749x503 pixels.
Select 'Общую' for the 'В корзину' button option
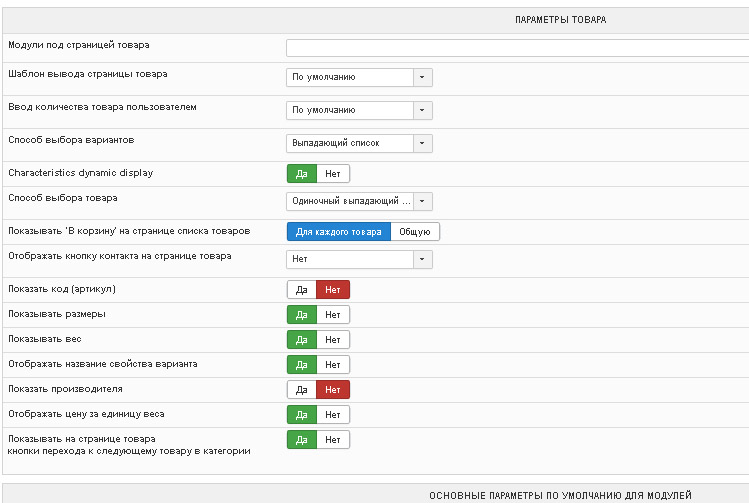414,232
